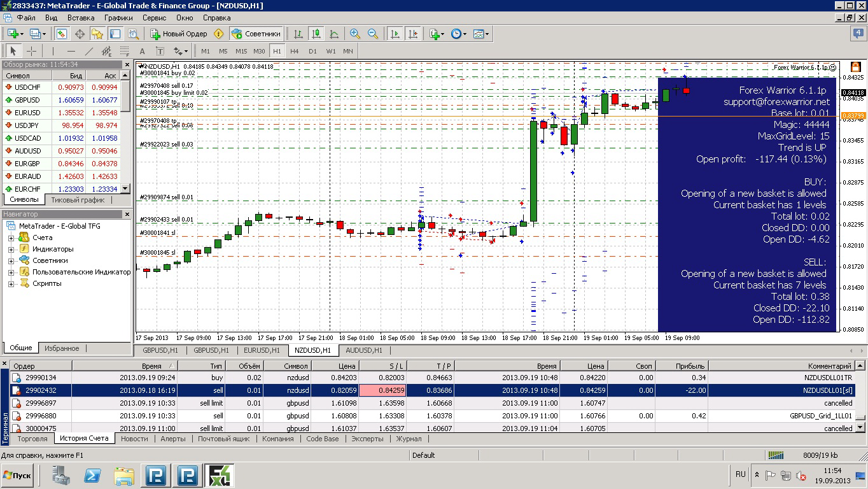Close the Обзор рынка panel
Image resolution: width=868 pixels, height=489 pixels.
point(127,64)
